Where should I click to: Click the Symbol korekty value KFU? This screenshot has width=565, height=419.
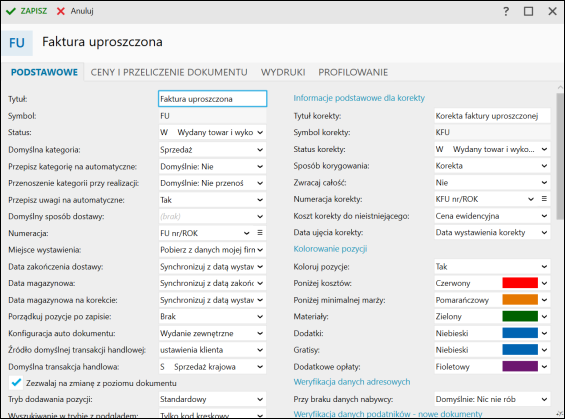click(x=492, y=132)
